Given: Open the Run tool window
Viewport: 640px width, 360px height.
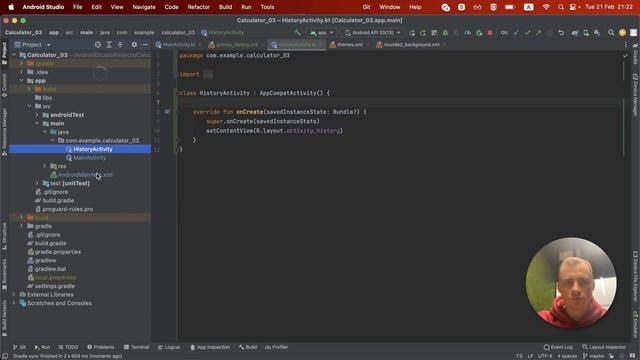Looking at the screenshot, I should (42, 347).
